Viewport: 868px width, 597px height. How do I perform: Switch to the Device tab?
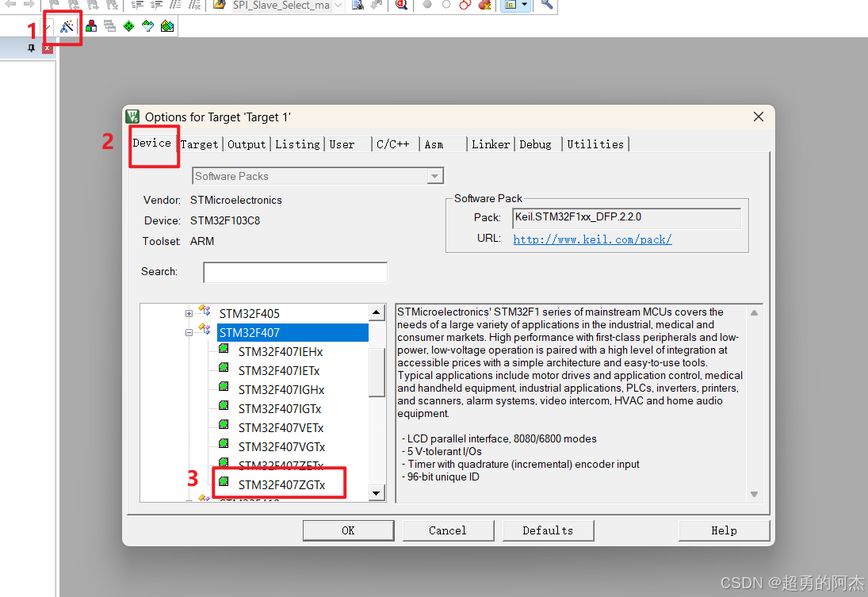(152, 143)
